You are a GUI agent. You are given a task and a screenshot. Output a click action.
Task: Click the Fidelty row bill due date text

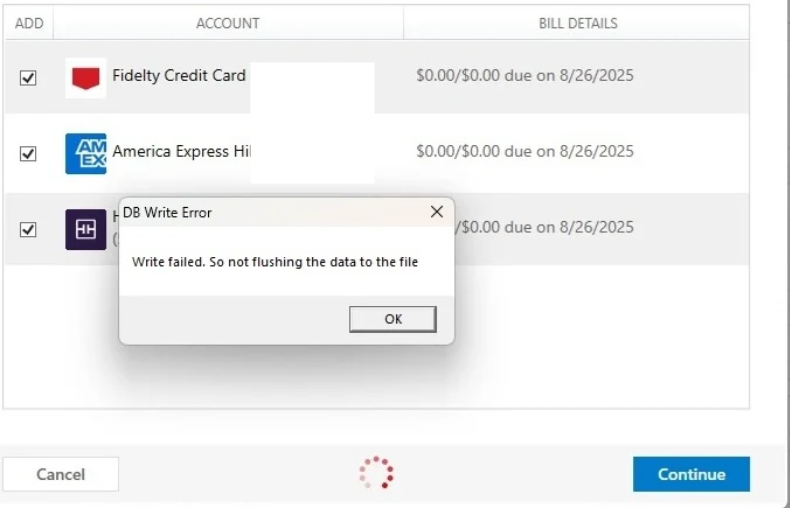[x=525, y=76]
